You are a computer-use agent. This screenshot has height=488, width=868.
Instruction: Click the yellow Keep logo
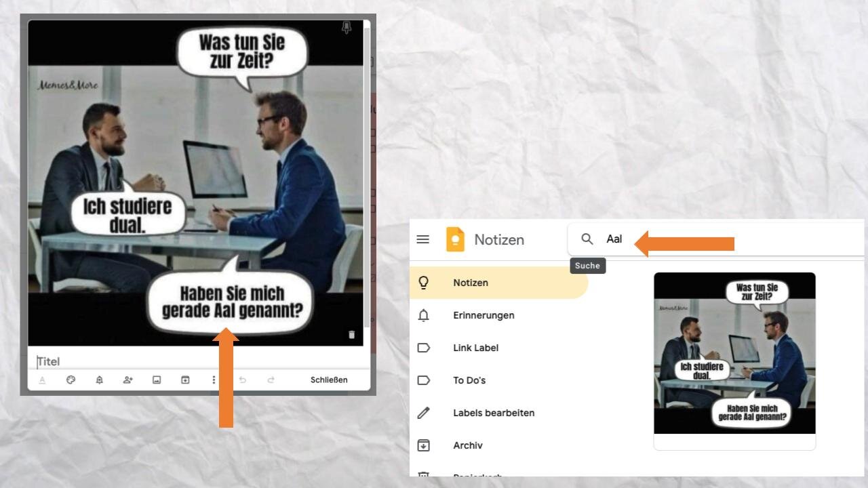[x=455, y=239]
